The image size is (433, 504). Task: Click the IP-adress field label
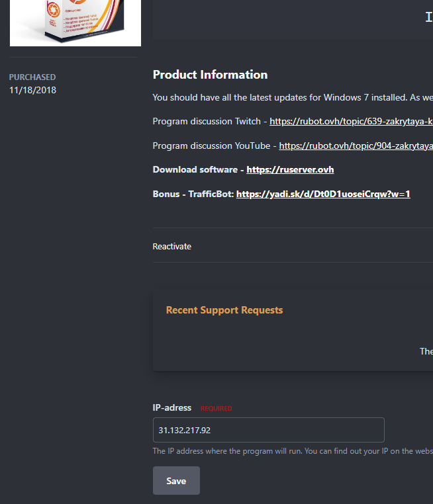172,408
